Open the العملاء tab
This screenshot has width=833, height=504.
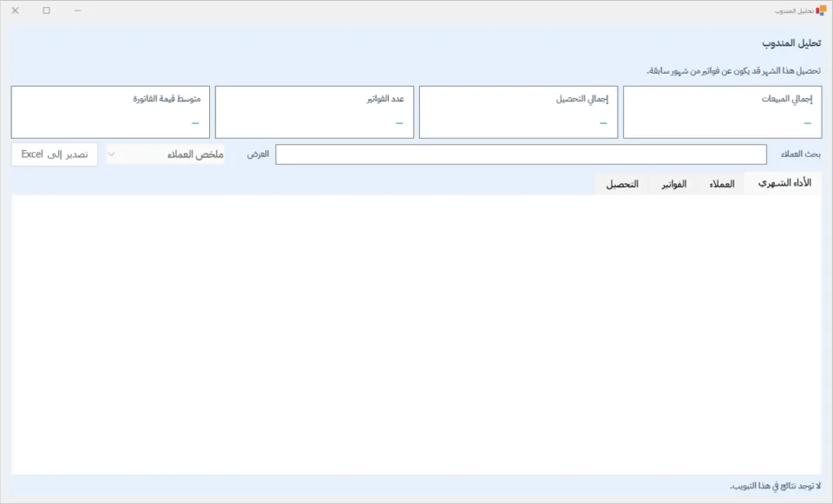pos(722,184)
